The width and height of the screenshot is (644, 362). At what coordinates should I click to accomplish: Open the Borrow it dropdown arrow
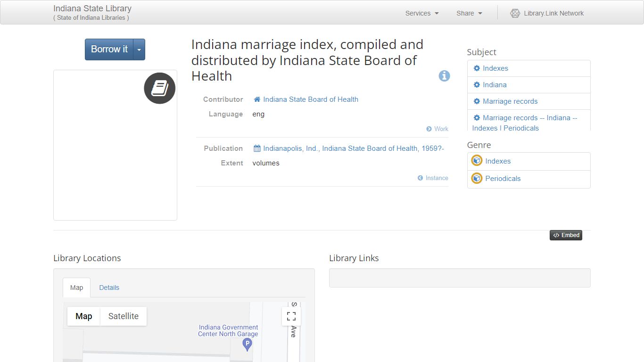coord(139,49)
